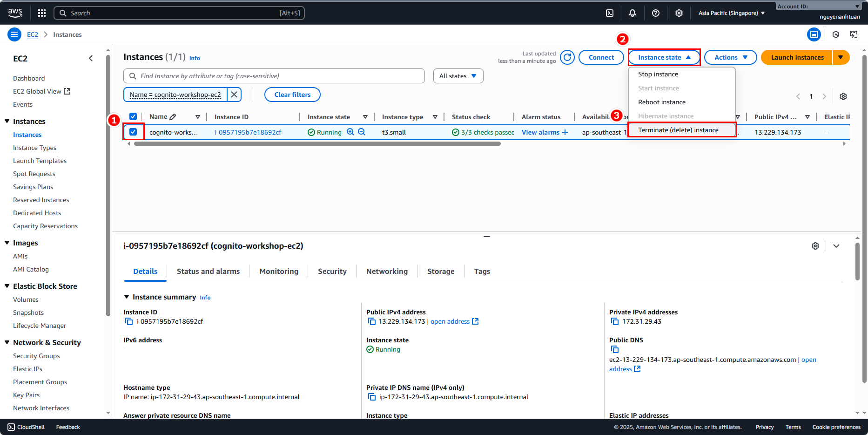Image resolution: width=868 pixels, height=435 pixels.
Task: Open the Actions dropdown
Action: (730, 57)
